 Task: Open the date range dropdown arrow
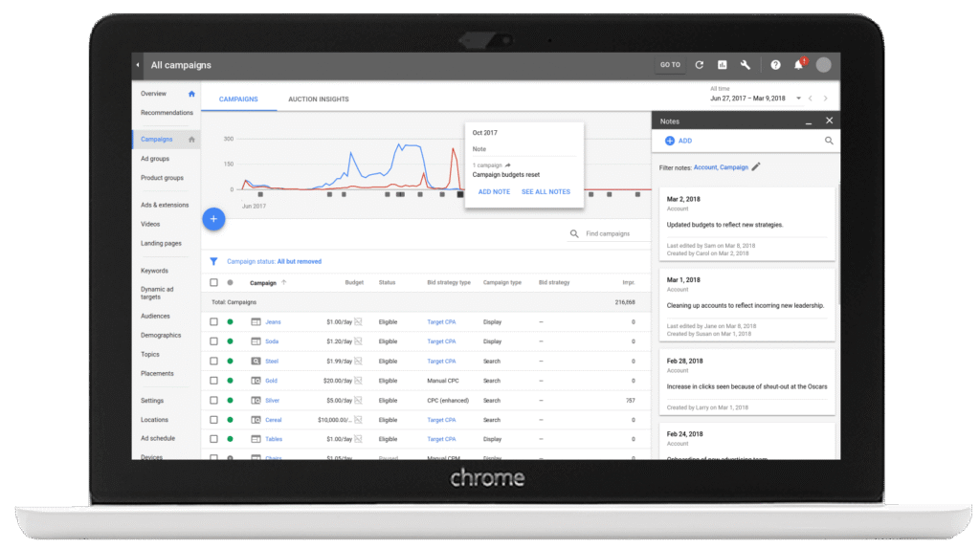(798, 99)
